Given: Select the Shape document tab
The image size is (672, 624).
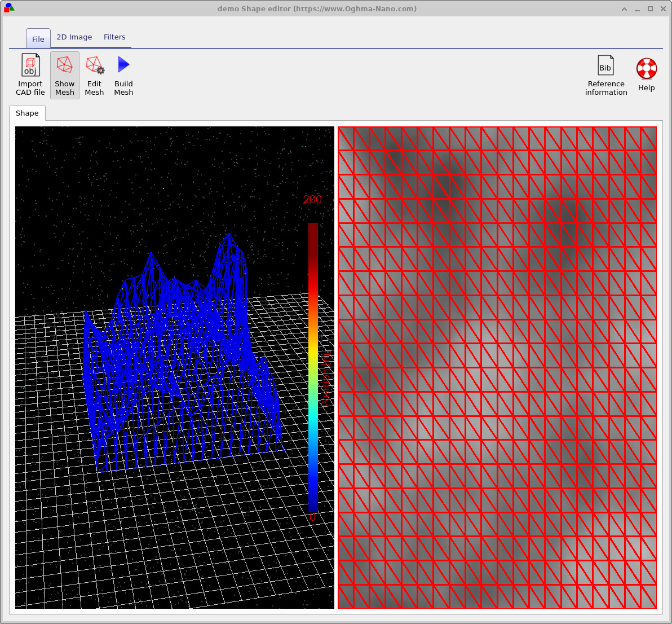Looking at the screenshot, I should click(x=27, y=113).
